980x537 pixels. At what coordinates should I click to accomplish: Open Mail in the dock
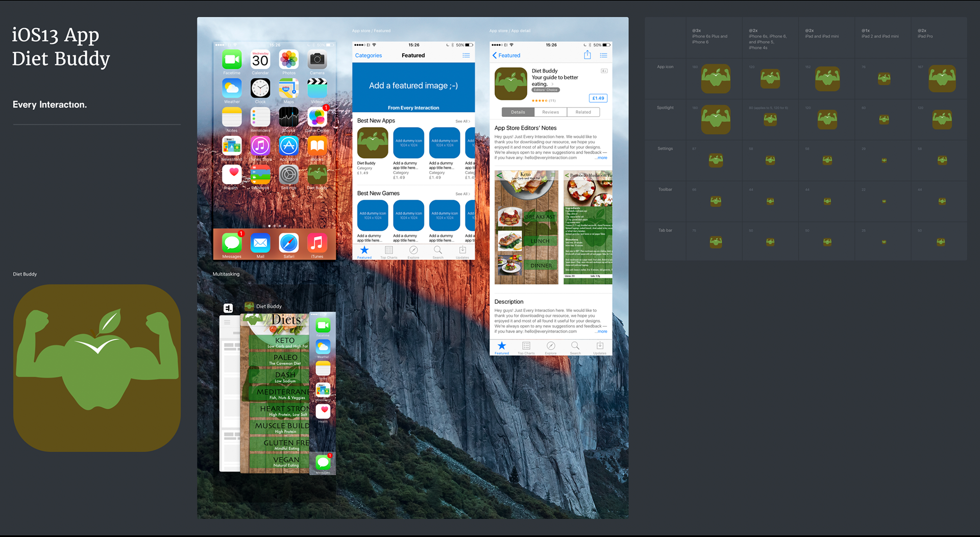260,243
